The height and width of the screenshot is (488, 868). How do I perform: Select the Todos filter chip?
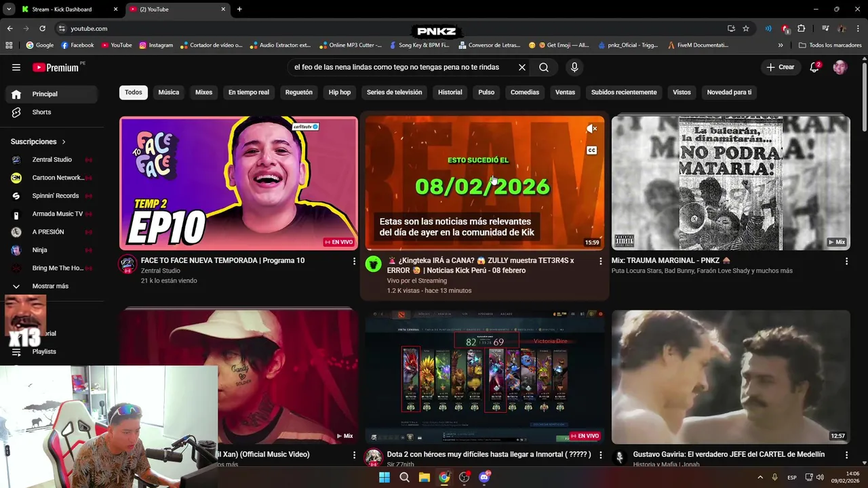click(134, 92)
